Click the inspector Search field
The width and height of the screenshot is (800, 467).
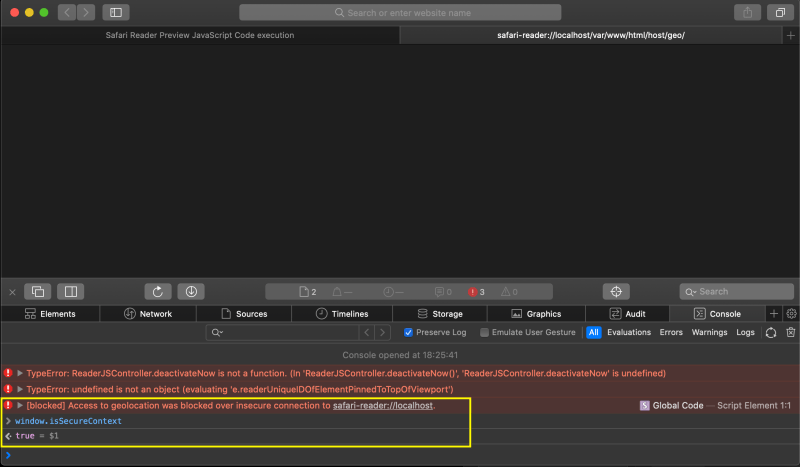coord(737,291)
